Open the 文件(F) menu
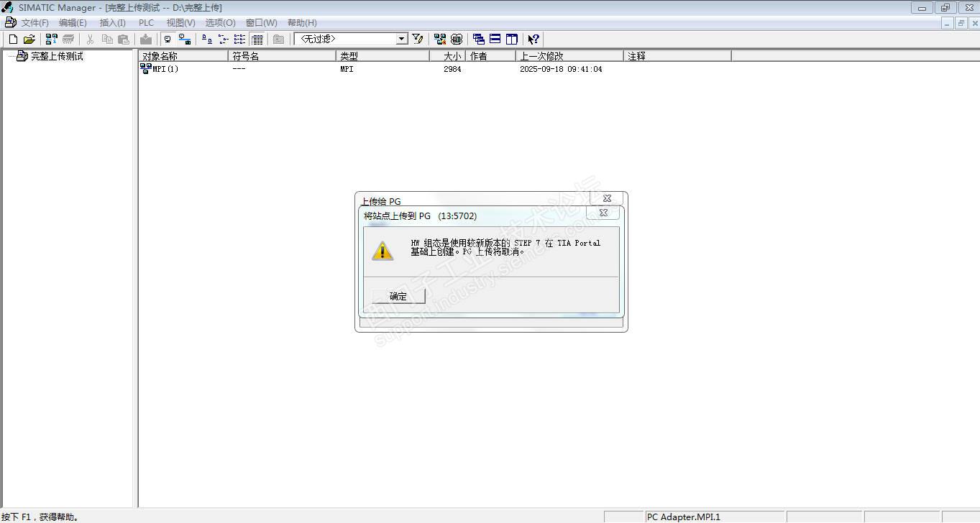Viewport: 980px width, 523px height. coord(35,23)
